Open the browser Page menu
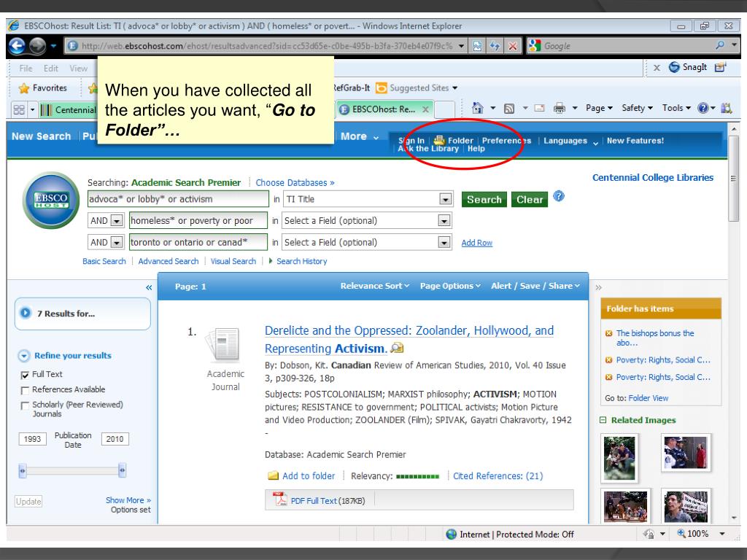Screen dimensions: 747x560 pyautogui.click(x=599, y=108)
